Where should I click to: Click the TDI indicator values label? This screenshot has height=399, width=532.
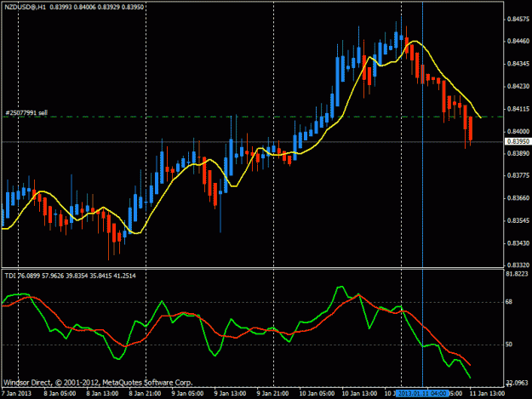[71, 276]
